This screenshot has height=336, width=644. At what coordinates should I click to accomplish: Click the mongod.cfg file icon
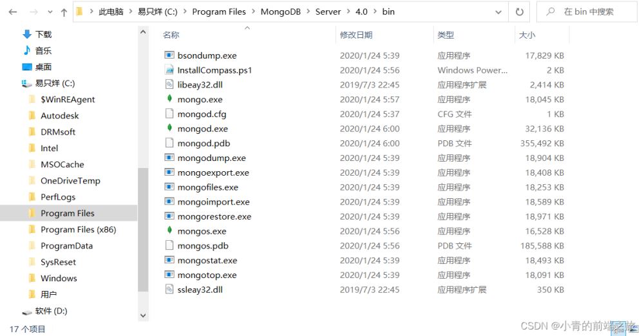pos(169,114)
